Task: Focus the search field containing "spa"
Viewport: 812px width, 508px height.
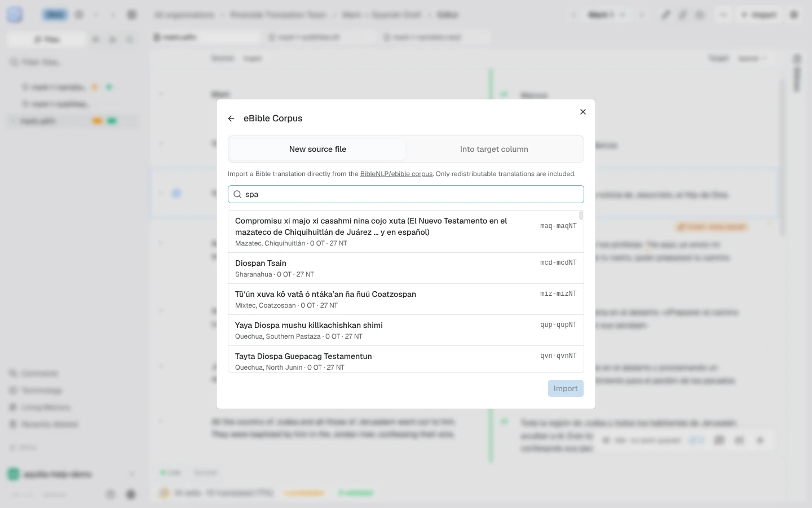Action: pos(406,194)
